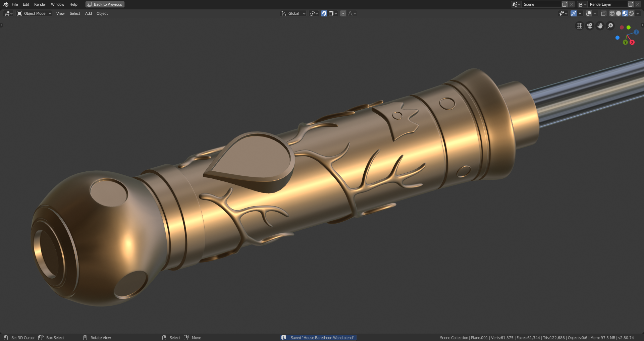This screenshot has height=341, width=644.
Task: Open the proportional editing falloff dropdown
Action: tap(352, 13)
